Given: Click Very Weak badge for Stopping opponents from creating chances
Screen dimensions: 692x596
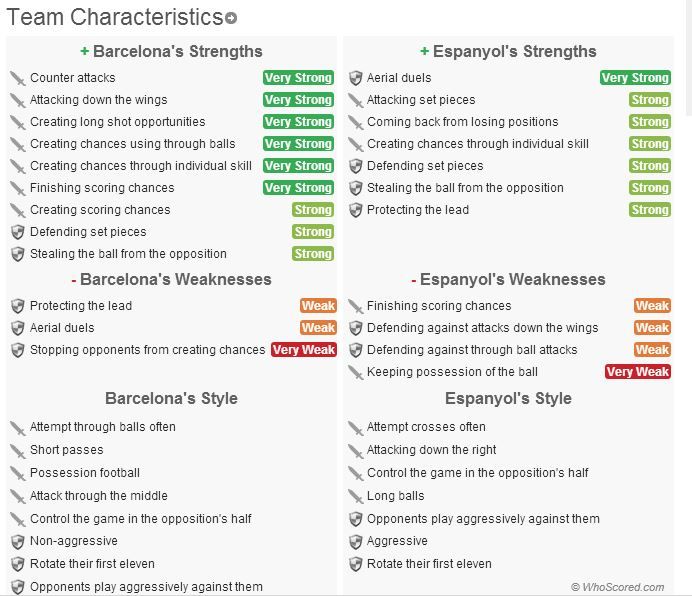Looking at the screenshot, I should coord(304,350).
